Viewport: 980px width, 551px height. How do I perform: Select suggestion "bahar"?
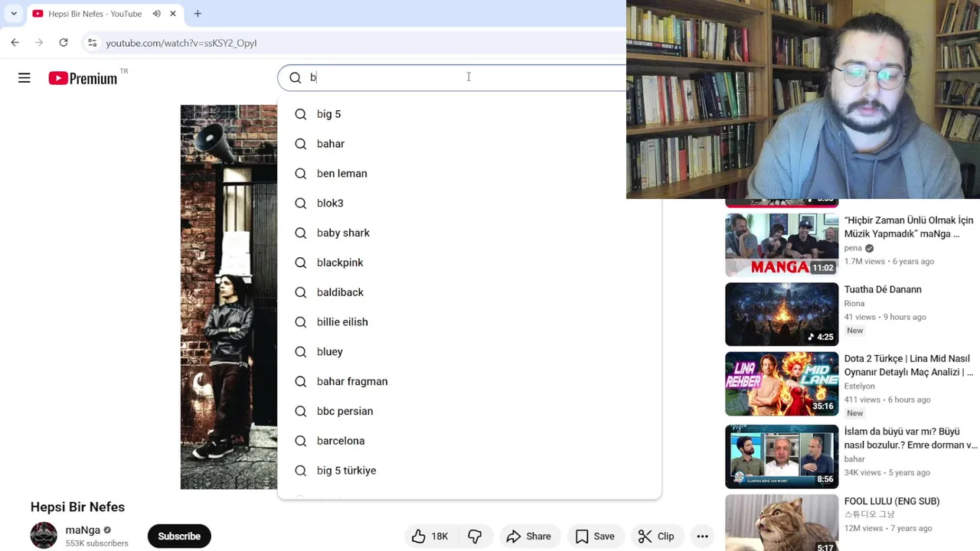(x=469, y=144)
